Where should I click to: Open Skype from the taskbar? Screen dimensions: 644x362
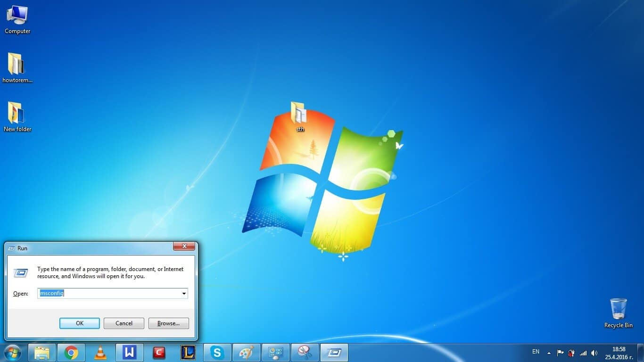217,353
